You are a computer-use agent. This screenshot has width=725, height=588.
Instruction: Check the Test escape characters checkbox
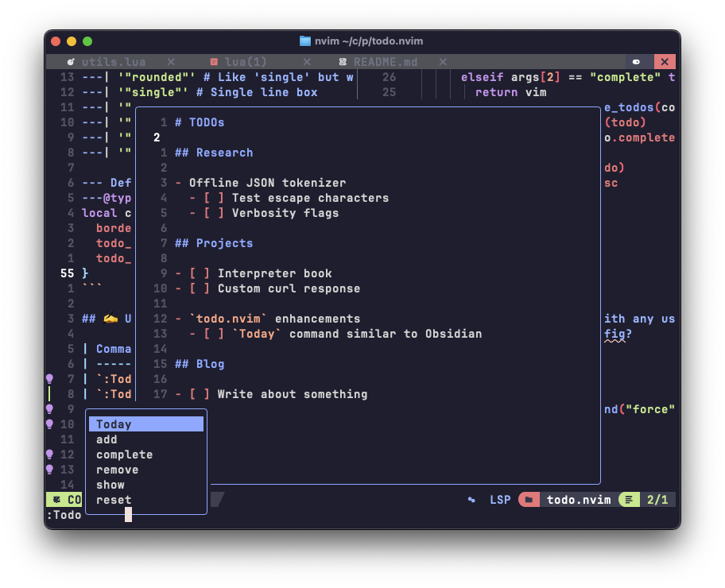click(214, 198)
